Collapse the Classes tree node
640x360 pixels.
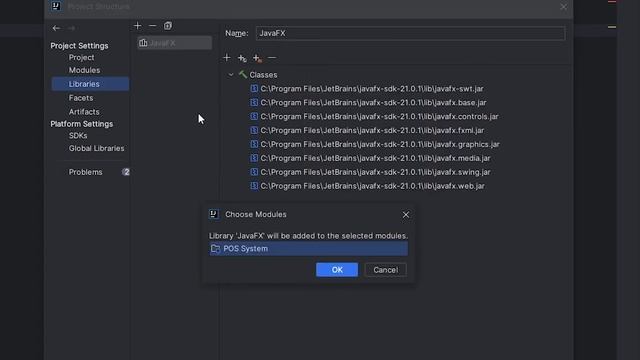[x=231, y=75]
